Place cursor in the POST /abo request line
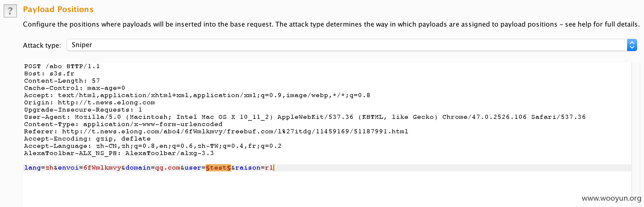Screen dimensions: 644x207 62,66
